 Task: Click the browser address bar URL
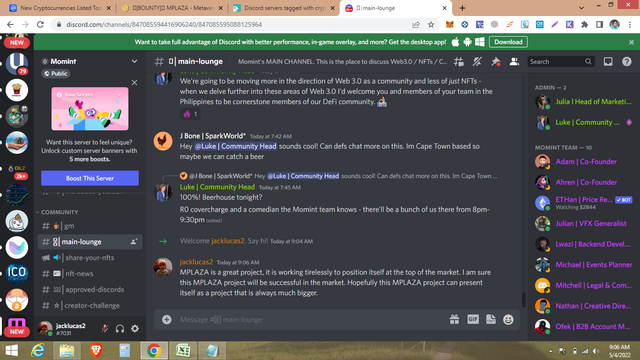tap(164, 24)
